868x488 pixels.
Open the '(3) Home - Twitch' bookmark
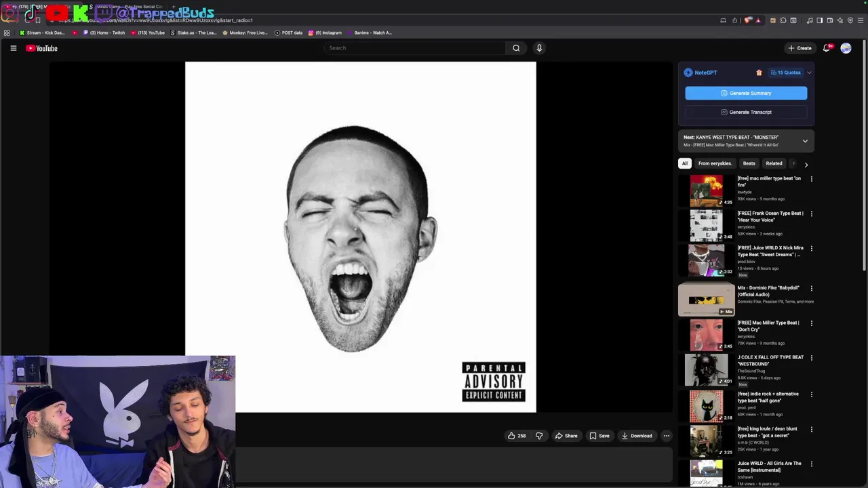(103, 33)
